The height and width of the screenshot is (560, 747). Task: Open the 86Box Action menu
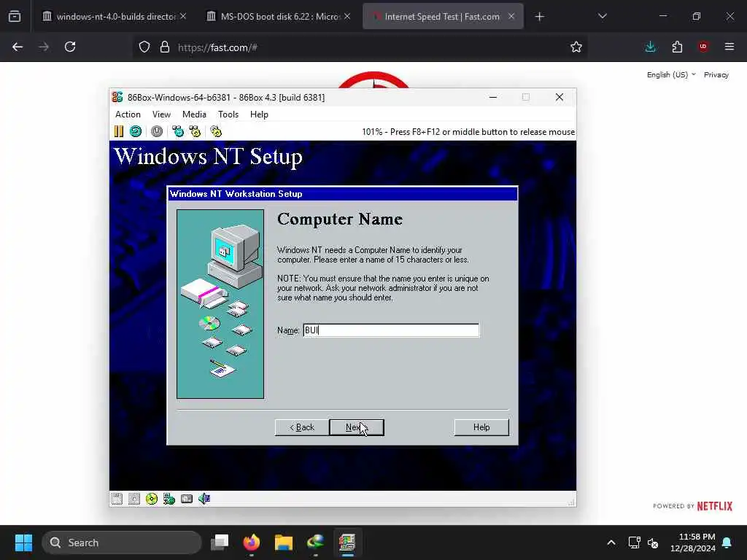point(128,114)
